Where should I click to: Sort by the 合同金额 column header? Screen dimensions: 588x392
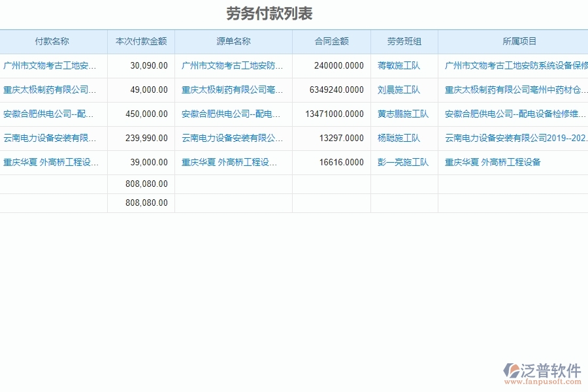coord(331,41)
